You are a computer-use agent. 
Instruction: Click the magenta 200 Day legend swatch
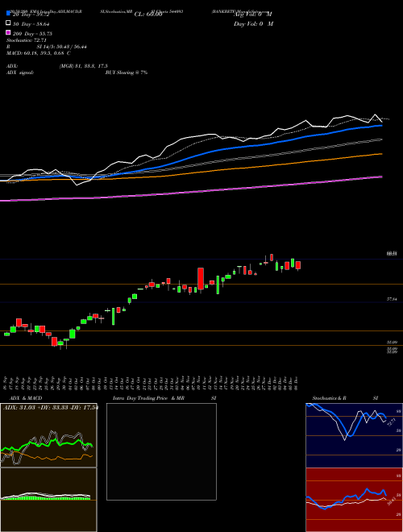[x=8, y=32]
